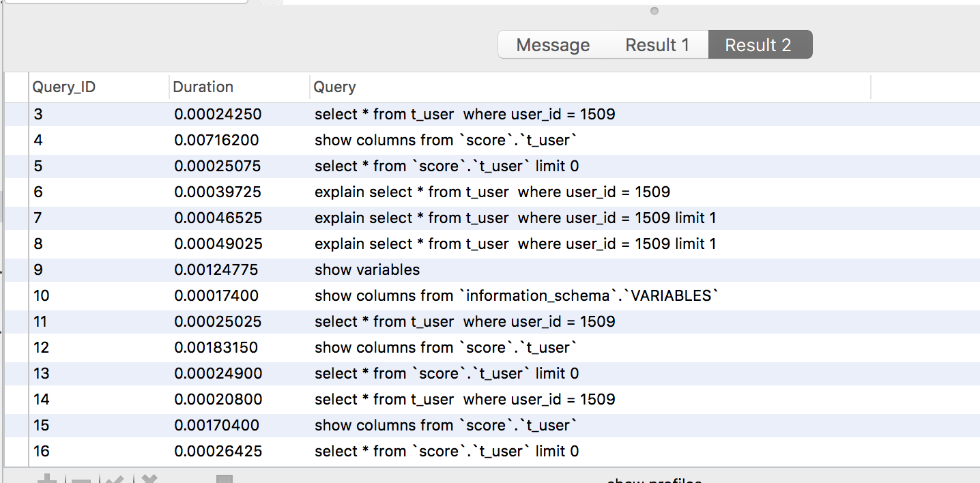Open the Result 1 tab
This screenshot has height=483, width=980.
tap(657, 45)
